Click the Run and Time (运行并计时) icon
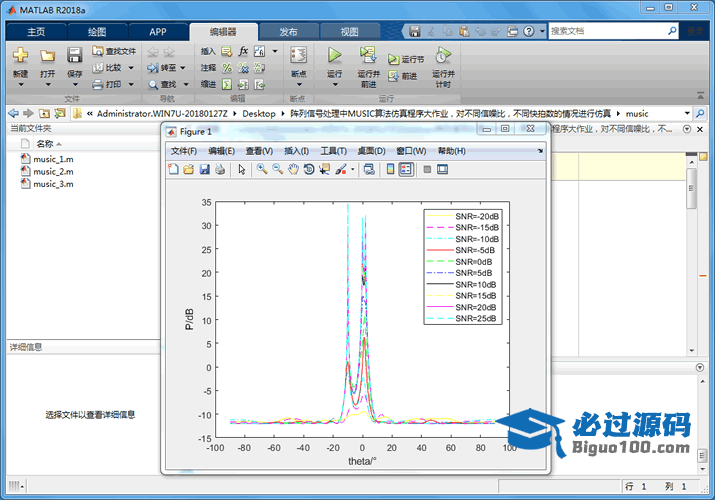This screenshot has height=500, width=715. (443, 56)
